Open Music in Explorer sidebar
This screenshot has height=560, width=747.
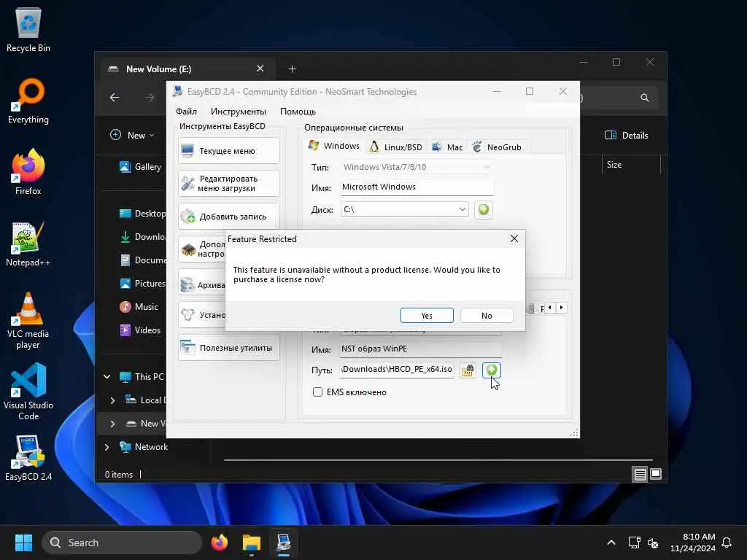pyautogui.click(x=139, y=307)
